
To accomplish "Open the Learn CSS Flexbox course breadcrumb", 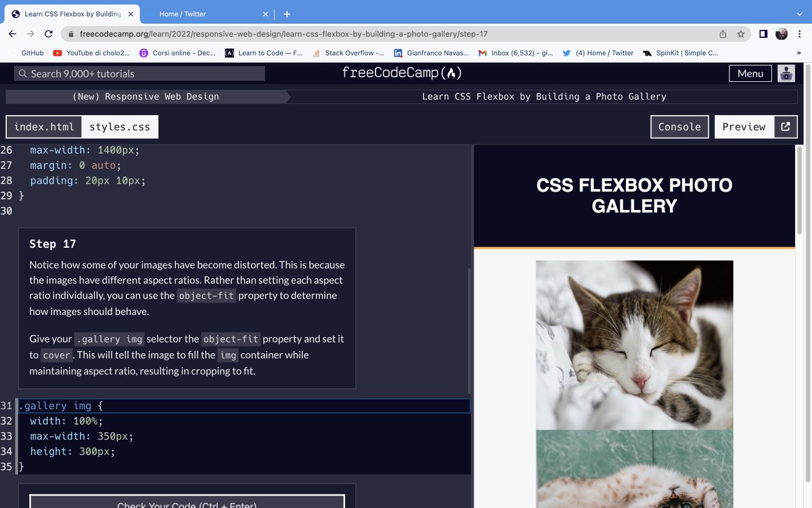I will (544, 97).
